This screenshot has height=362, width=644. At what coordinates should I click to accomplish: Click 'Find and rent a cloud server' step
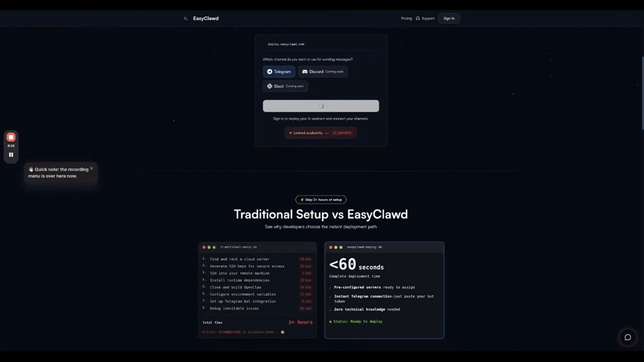pyautogui.click(x=240, y=259)
